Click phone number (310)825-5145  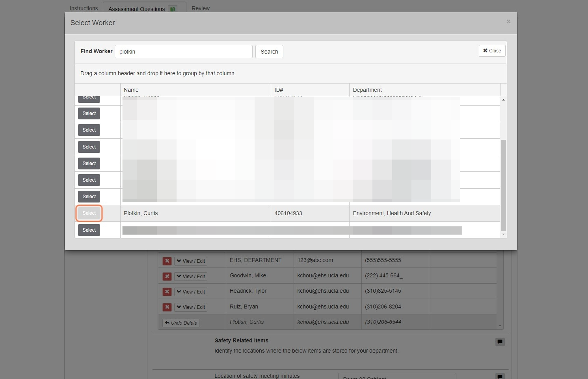[383, 291]
